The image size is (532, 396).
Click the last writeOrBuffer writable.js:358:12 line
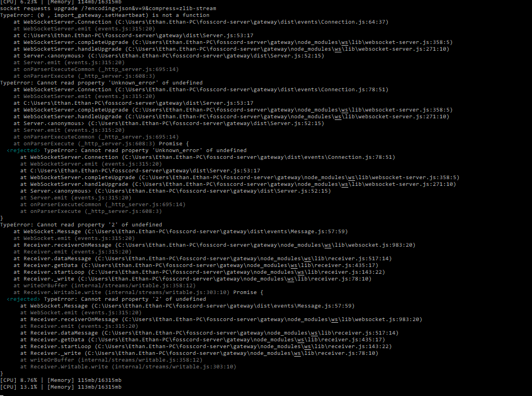[x=111, y=360]
